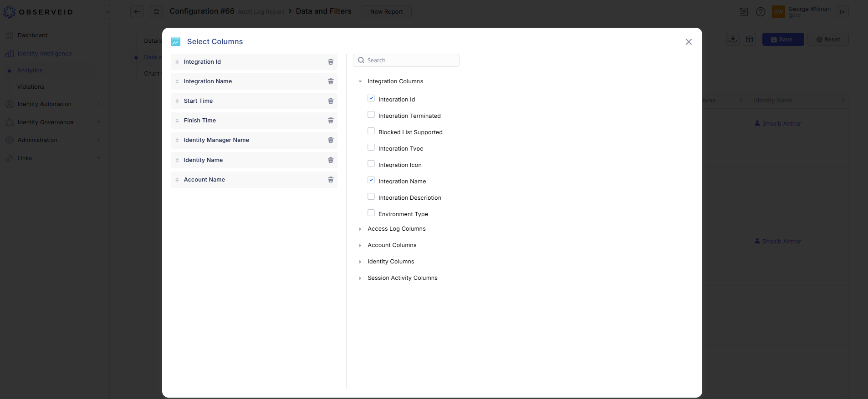The width and height of the screenshot is (868, 399).
Task: Check the Environment Type checkbox
Action: point(371,213)
